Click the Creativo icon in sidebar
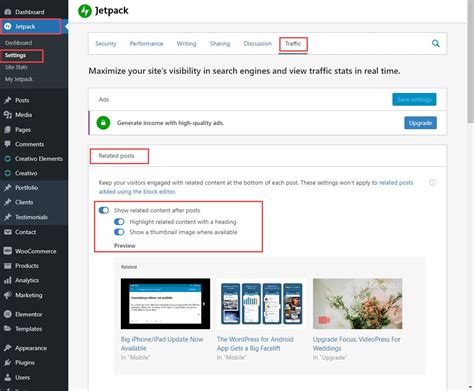The width and height of the screenshot is (474, 391). [x=7, y=173]
